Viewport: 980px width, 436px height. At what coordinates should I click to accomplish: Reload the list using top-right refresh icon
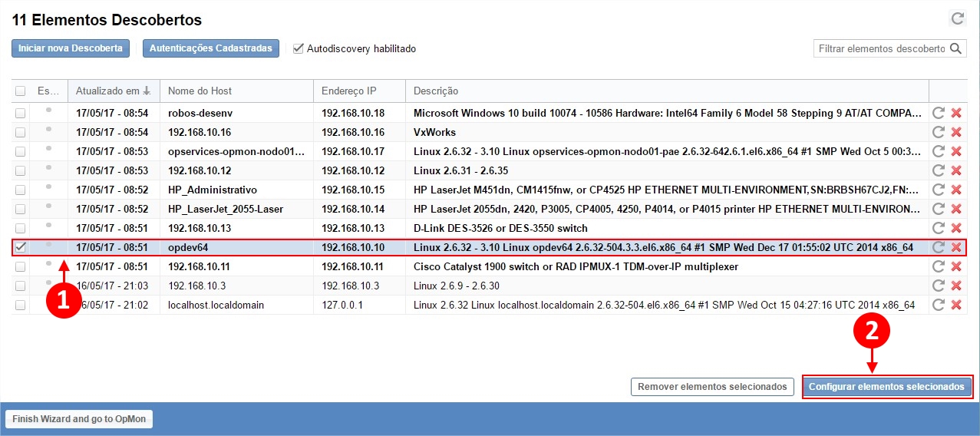tap(957, 18)
